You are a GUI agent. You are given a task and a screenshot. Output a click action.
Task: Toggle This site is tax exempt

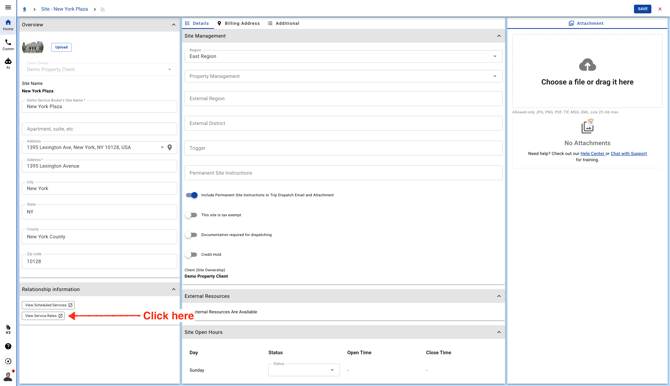click(x=191, y=215)
